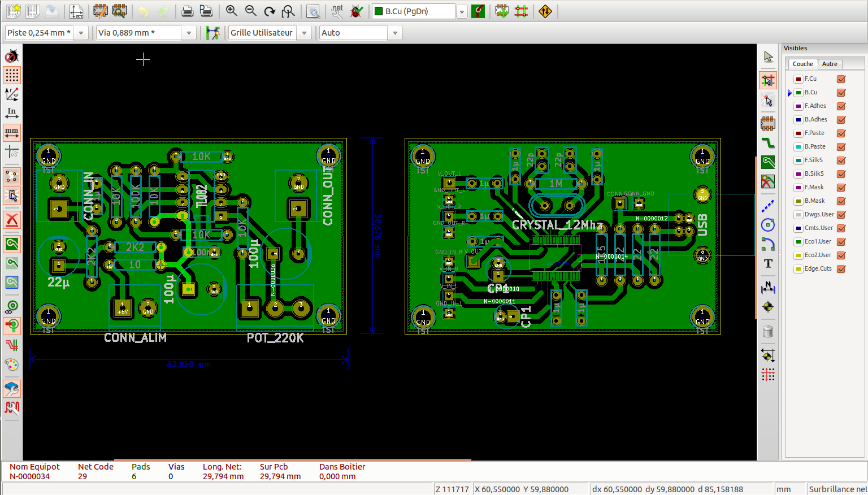Select the Eco1.User layer name
This screenshot has width=868, height=495.
[818, 241]
